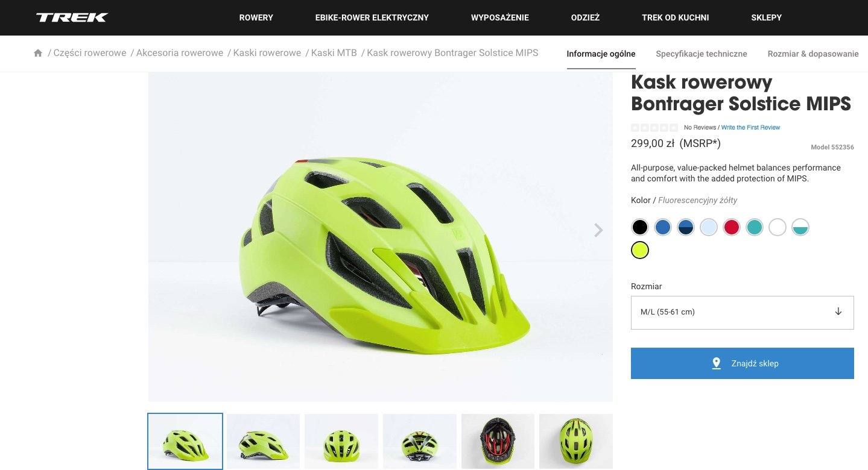The image size is (868, 470).
Task: Show next product image with right chevron
Action: coord(598,230)
